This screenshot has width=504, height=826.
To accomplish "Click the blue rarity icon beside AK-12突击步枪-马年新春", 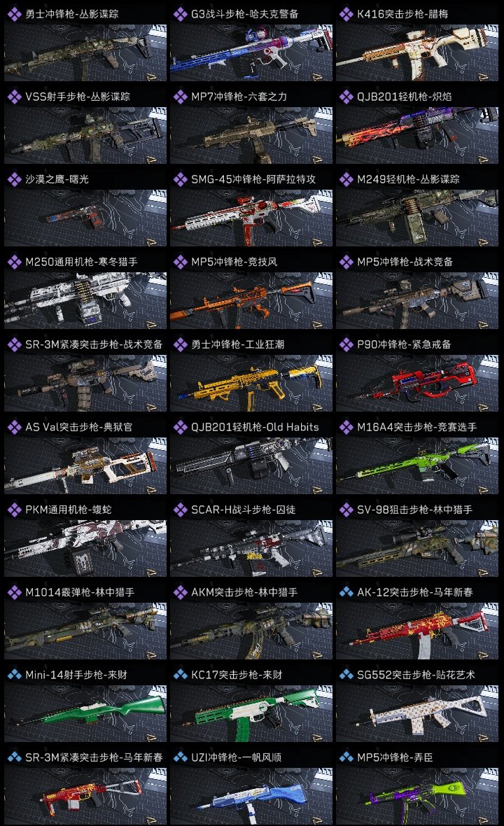I will coord(346,592).
